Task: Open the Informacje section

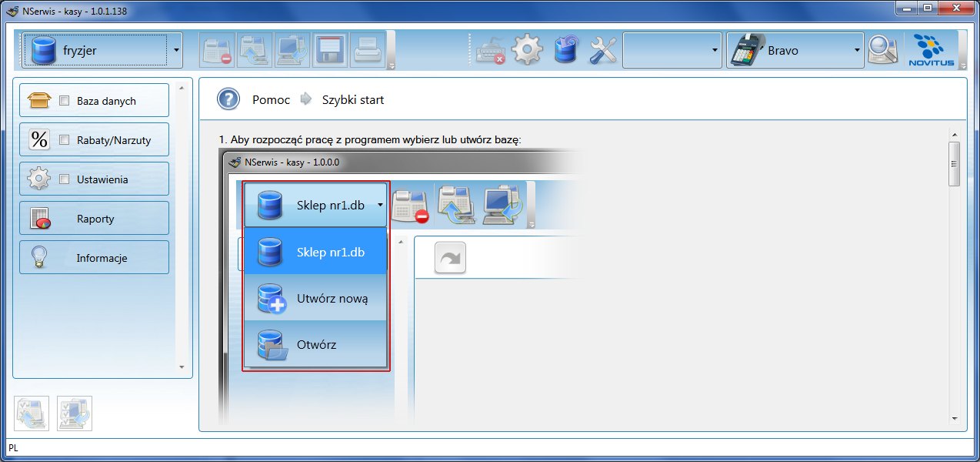Action: click(94, 258)
